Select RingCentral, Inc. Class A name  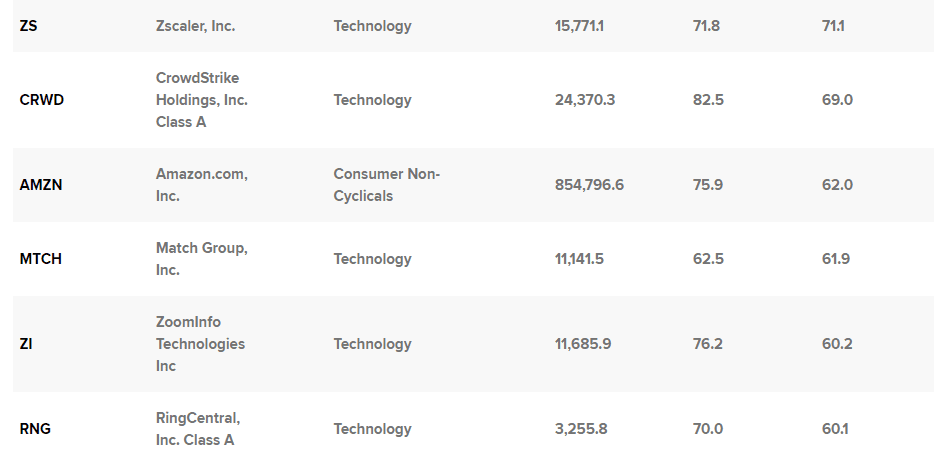click(x=197, y=429)
